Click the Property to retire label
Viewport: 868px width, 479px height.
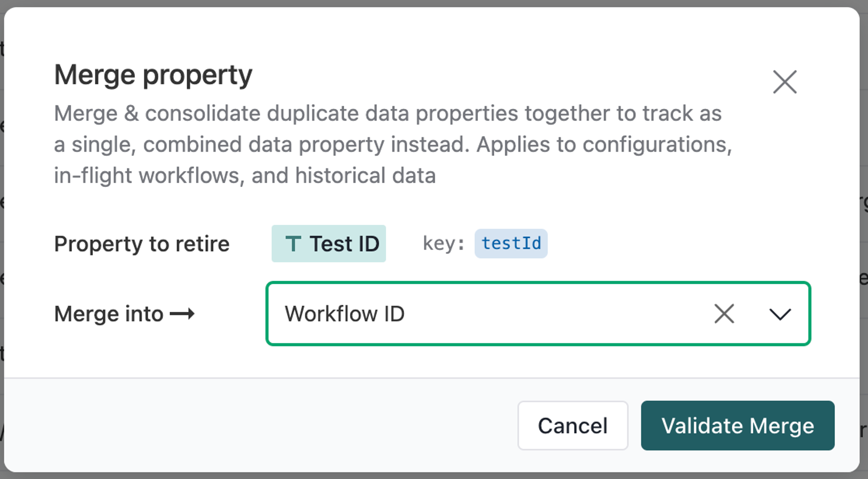click(x=142, y=244)
